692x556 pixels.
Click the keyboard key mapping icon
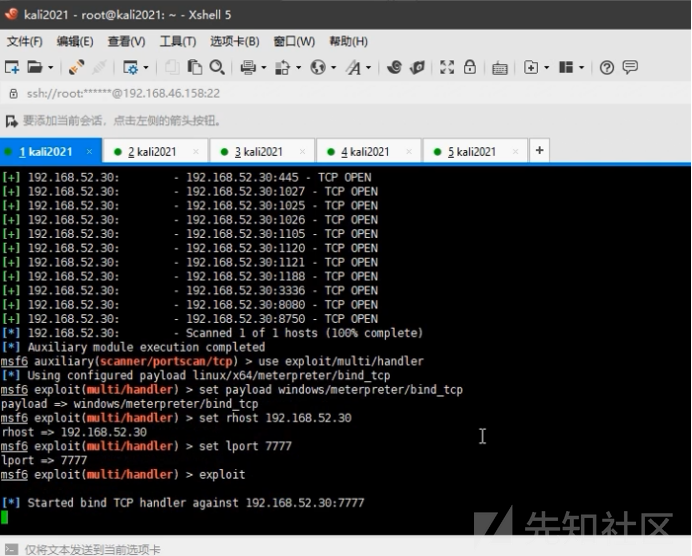click(500, 68)
